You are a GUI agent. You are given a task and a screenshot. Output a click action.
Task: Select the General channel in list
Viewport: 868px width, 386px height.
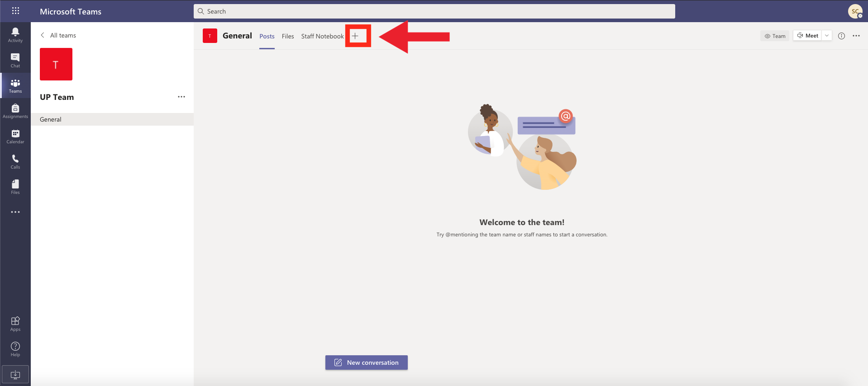(x=112, y=119)
